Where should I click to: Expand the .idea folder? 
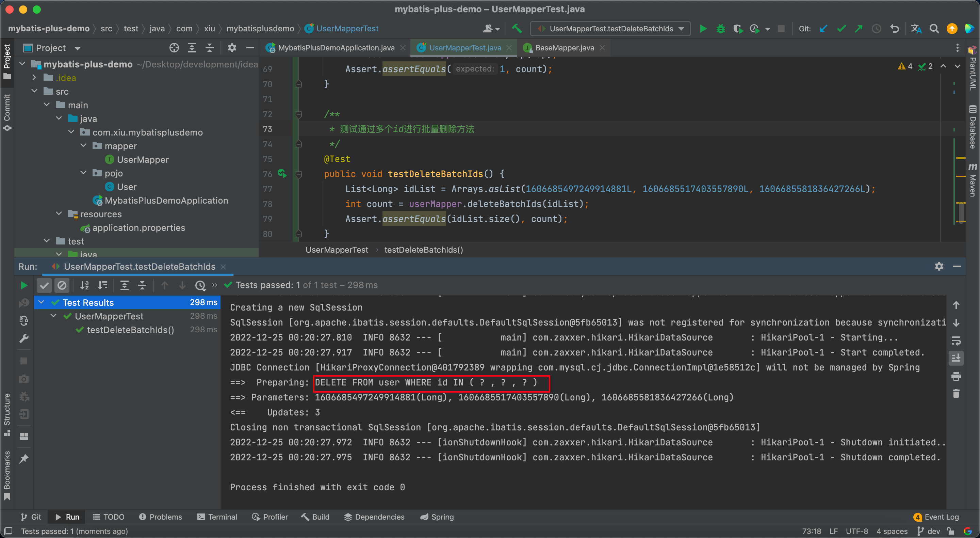35,78
